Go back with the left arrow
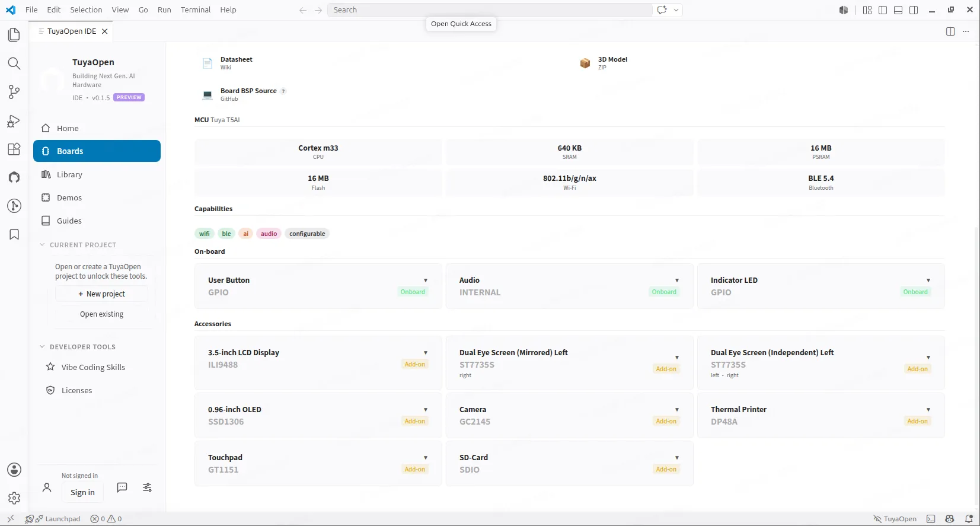Screen dimensions: 980x526 (x=303, y=10)
